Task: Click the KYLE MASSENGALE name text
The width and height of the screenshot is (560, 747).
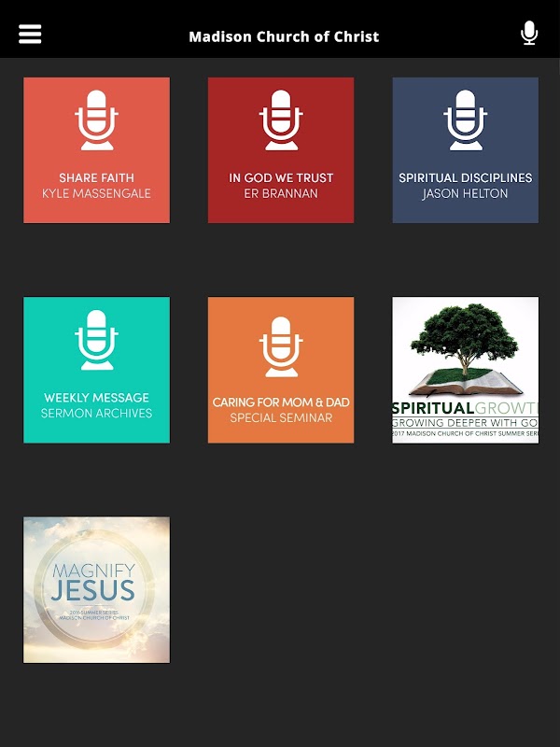Action: [x=97, y=193]
